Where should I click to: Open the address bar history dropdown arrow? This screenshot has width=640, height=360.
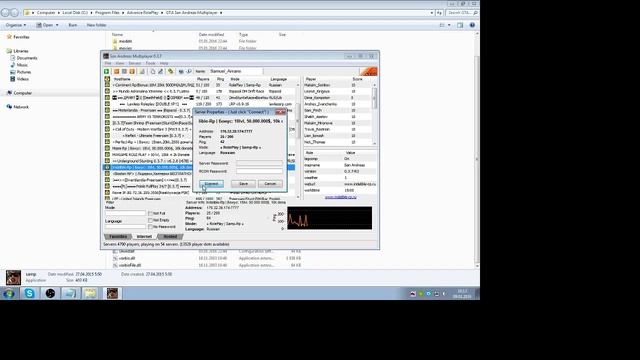click(432, 13)
